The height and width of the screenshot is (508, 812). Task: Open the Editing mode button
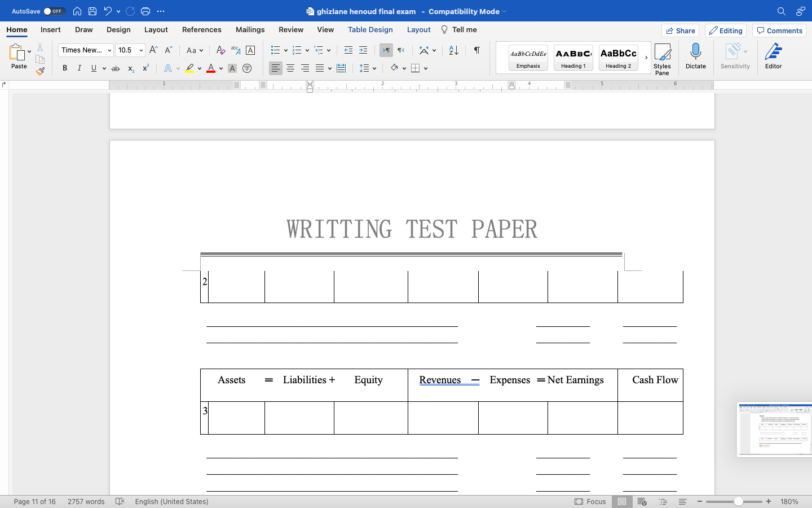click(726, 30)
